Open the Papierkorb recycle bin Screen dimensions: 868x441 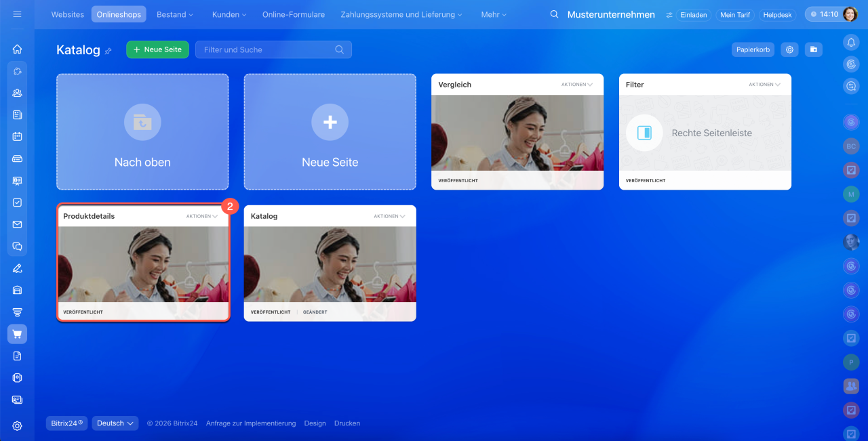[x=753, y=49]
